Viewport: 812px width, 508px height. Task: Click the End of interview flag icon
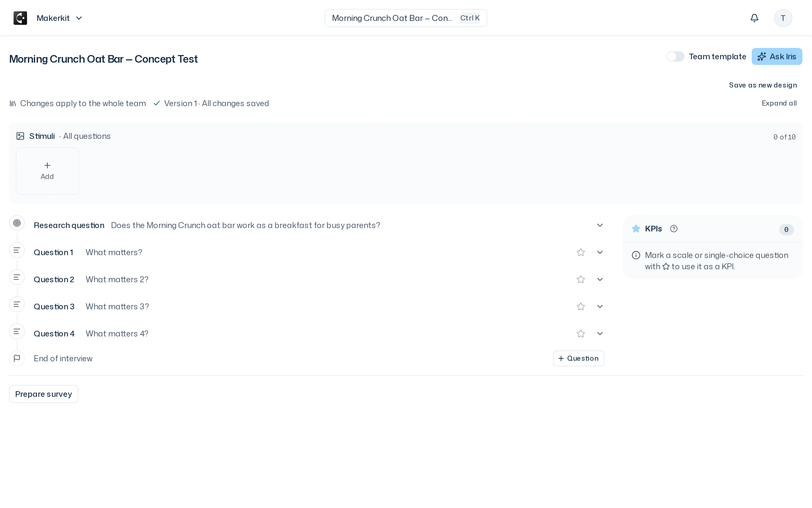click(17, 358)
